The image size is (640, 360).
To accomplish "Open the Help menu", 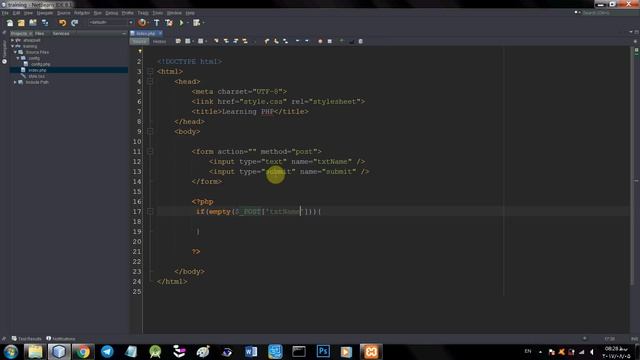I will 190,13.
